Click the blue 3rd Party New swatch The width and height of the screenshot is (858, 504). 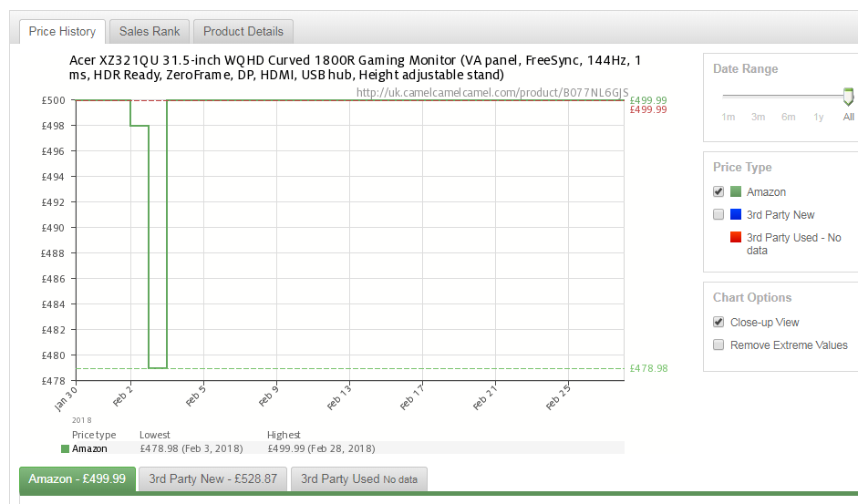[736, 214]
